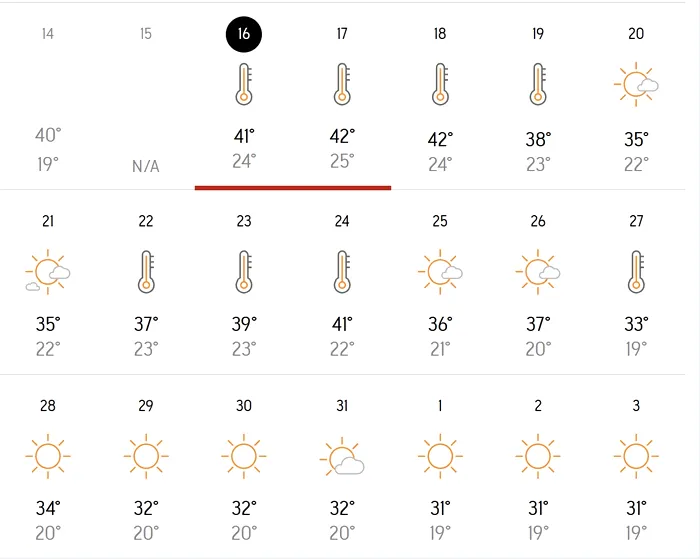
Task: Select date number 22 in calendar
Action: (x=146, y=221)
